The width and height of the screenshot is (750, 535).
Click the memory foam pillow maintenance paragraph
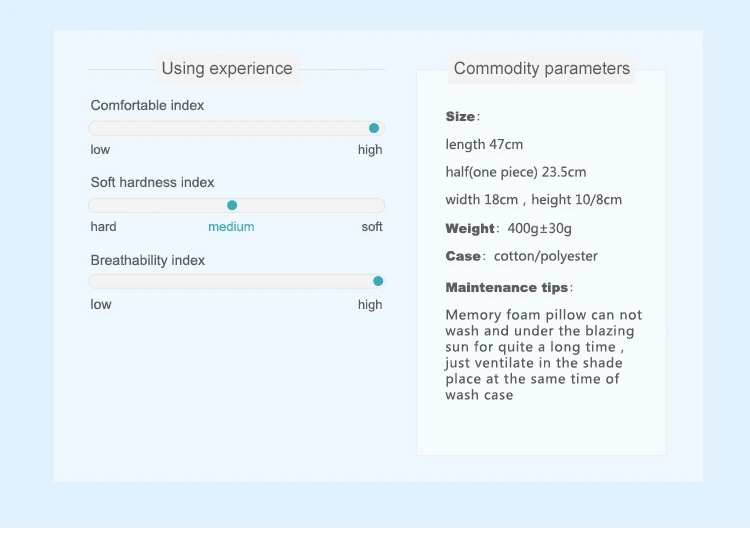(x=544, y=355)
